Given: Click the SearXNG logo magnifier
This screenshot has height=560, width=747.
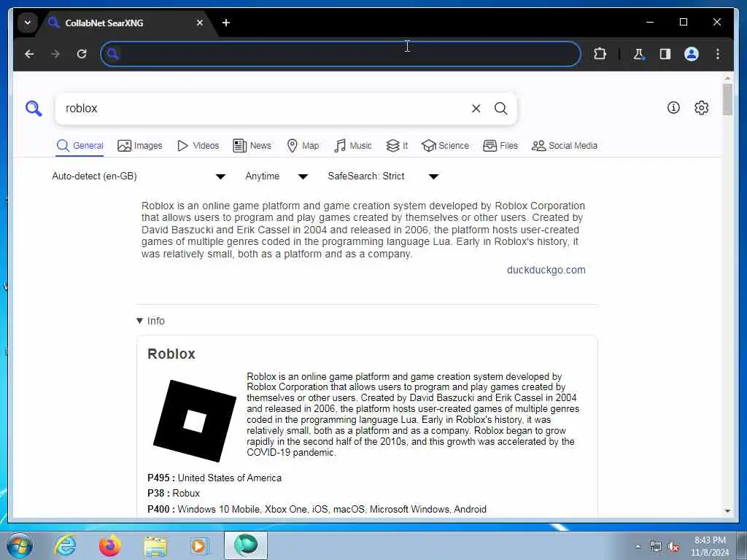Looking at the screenshot, I should (34, 109).
